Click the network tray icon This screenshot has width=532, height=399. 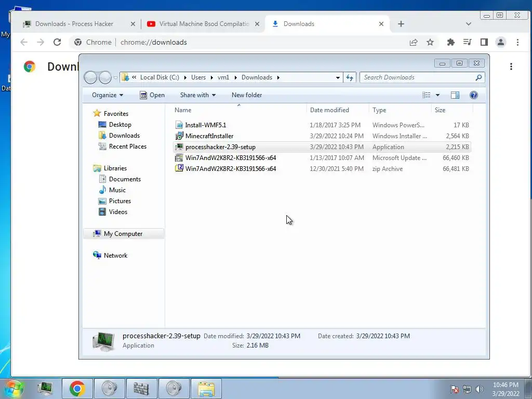467,389
